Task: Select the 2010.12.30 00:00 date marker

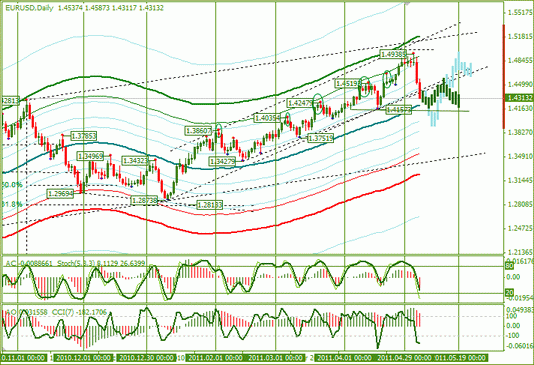Action: (147, 358)
